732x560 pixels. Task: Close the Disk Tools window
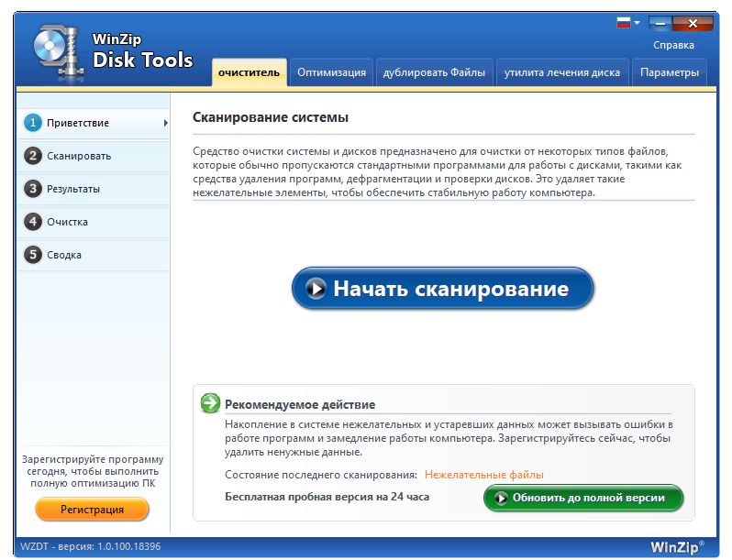pyautogui.click(x=693, y=23)
